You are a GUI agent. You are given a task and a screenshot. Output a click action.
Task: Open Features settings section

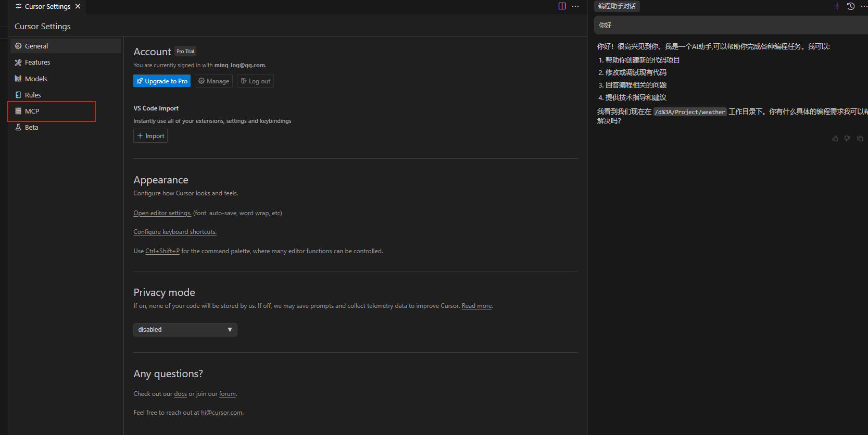tap(66, 62)
